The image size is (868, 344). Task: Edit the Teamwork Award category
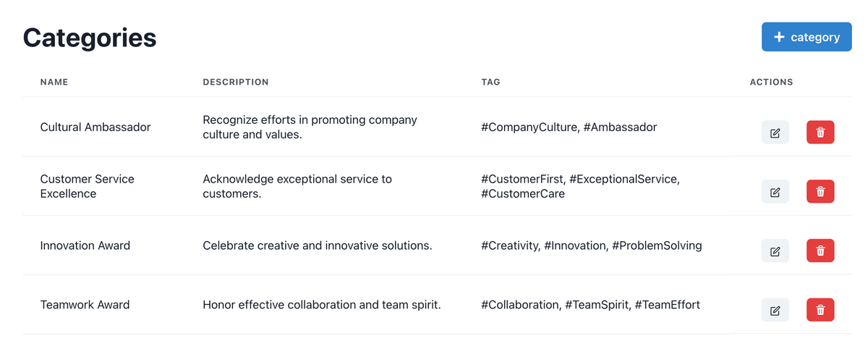[775, 310]
